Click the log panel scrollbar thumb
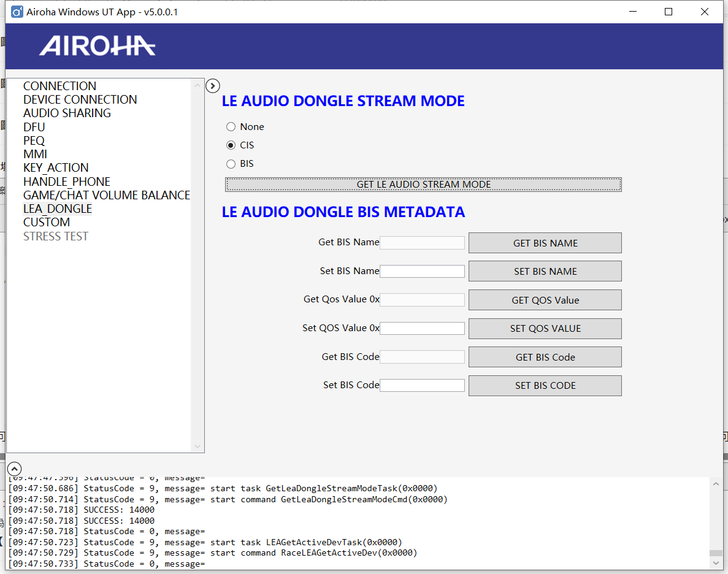728x574 pixels. coord(716,553)
